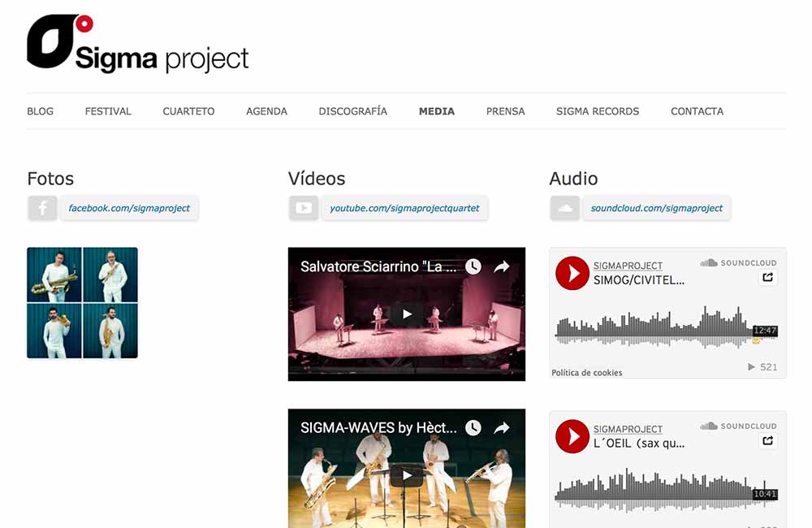Open the BLOG menu item
The image size is (812, 528).
point(40,111)
